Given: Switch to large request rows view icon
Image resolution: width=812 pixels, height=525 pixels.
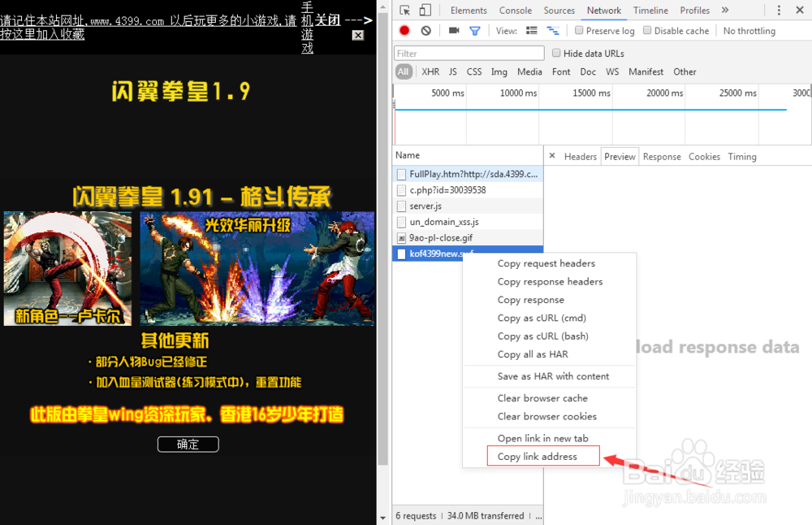Looking at the screenshot, I should click(x=532, y=31).
